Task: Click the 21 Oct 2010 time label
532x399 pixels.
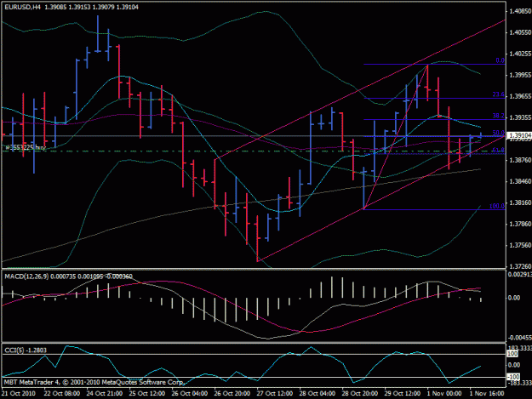Action: (x=19, y=394)
